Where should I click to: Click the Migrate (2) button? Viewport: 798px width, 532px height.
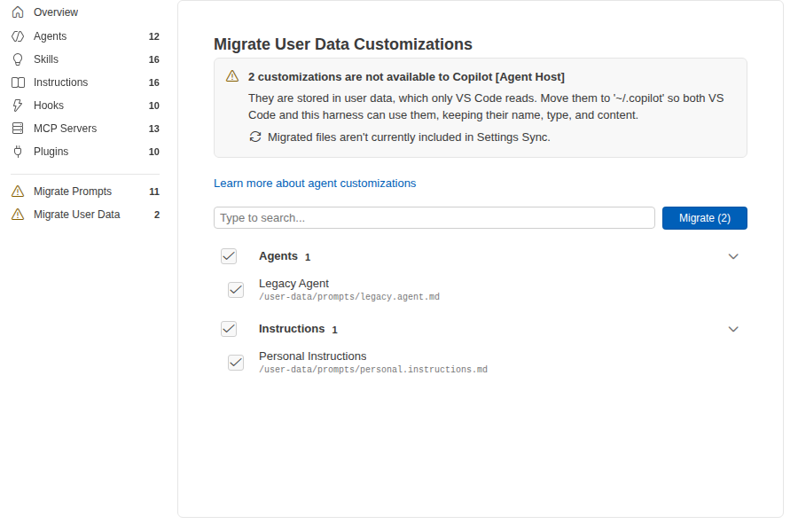coord(704,218)
